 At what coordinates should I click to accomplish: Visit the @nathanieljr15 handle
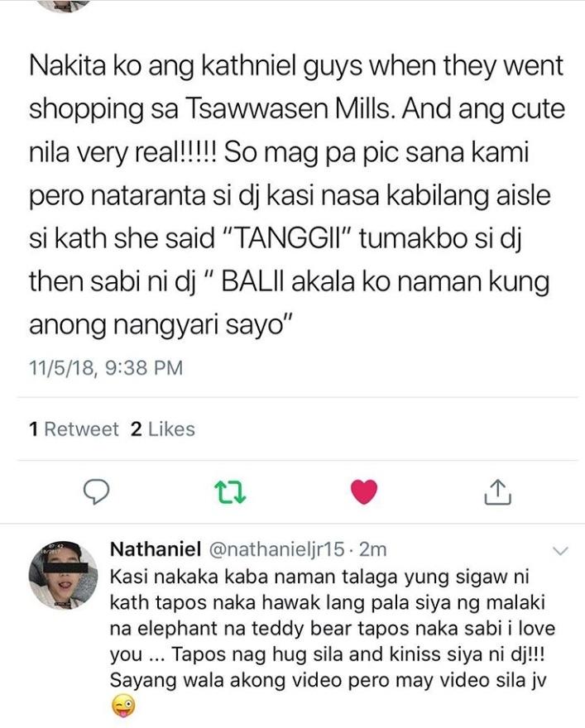tap(276, 549)
